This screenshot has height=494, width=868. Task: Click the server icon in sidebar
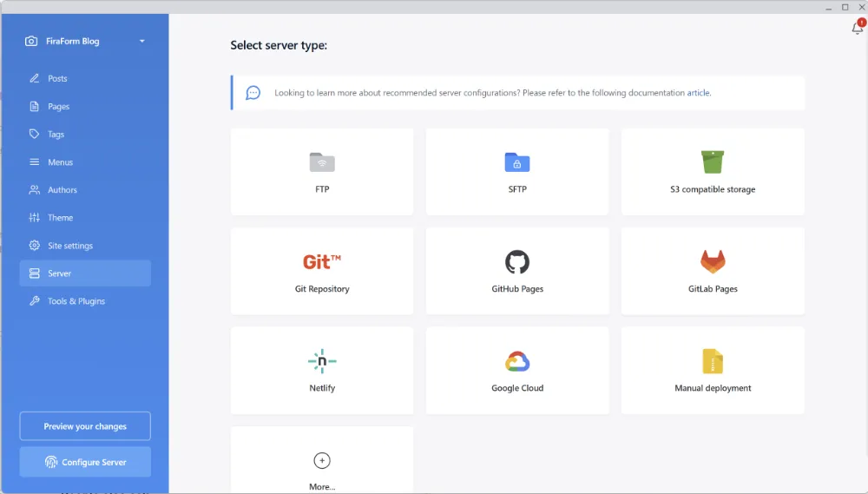point(35,273)
